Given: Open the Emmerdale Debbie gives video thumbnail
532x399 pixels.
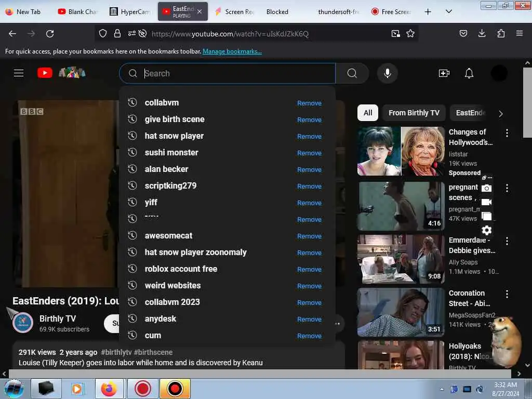Looking at the screenshot, I should coord(401,259).
